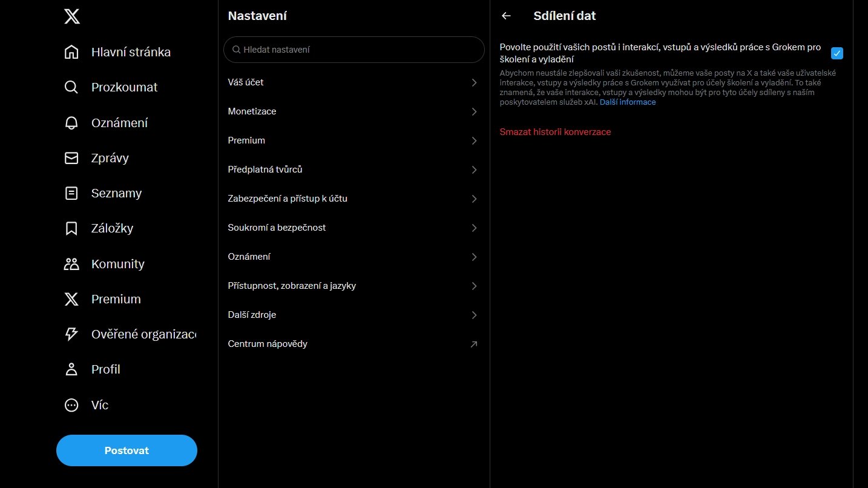Expand Přístupnost, zobrazení a jazyky chevron
Viewport: 868px width, 488px height.
474,286
